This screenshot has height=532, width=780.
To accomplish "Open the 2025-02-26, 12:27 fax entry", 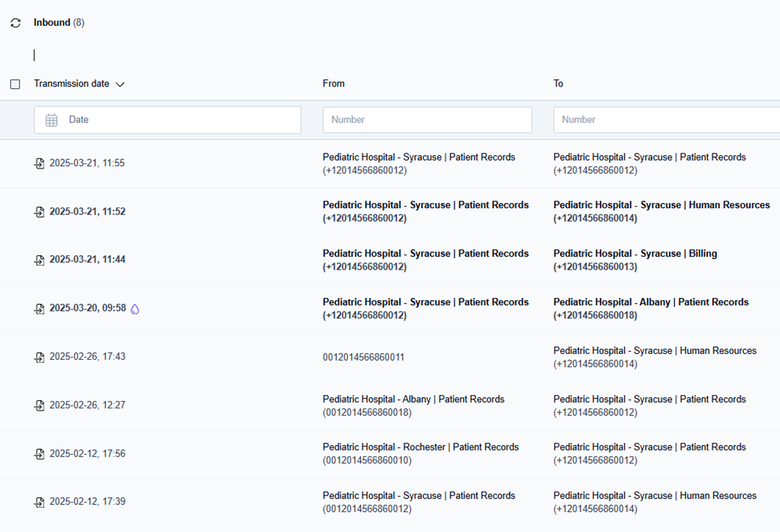I will pyautogui.click(x=87, y=405).
